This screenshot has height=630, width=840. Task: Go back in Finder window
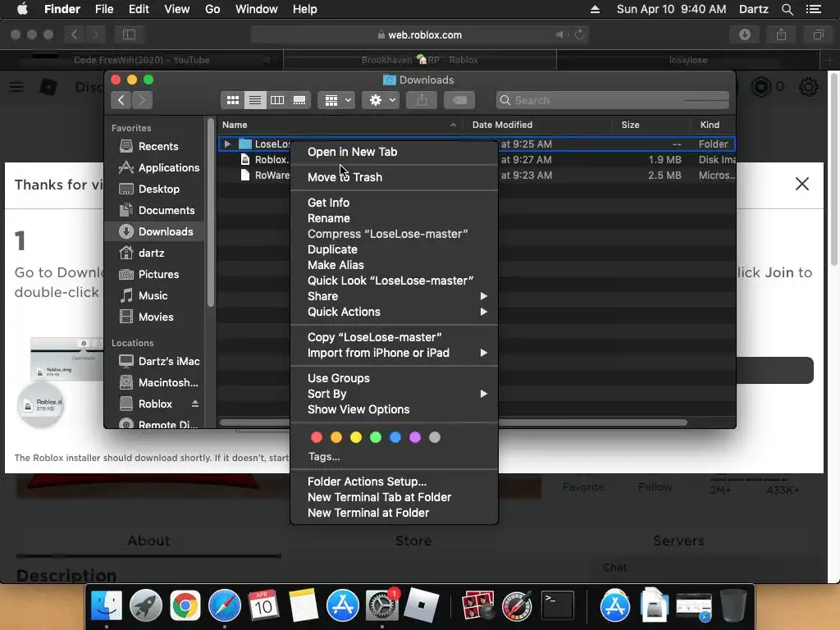point(121,100)
